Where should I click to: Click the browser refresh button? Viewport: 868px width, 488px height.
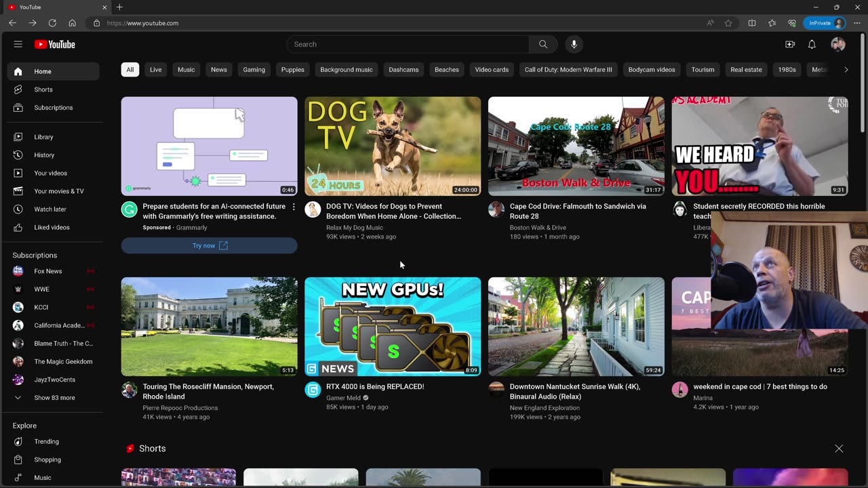pos(52,23)
